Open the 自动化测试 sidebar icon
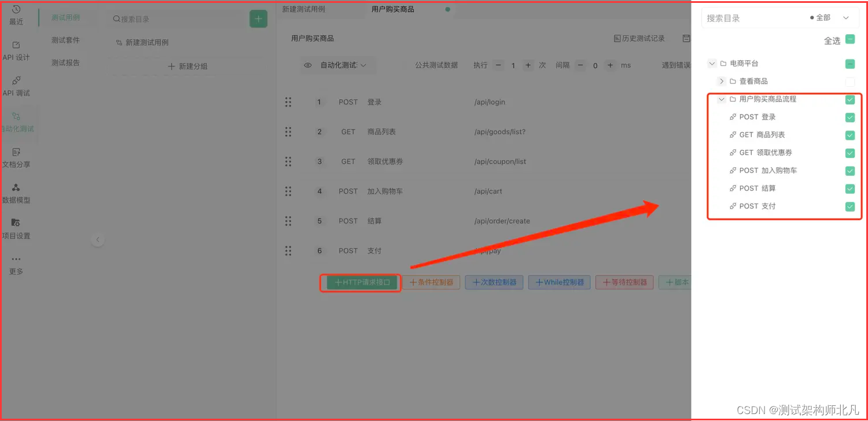 (x=16, y=116)
